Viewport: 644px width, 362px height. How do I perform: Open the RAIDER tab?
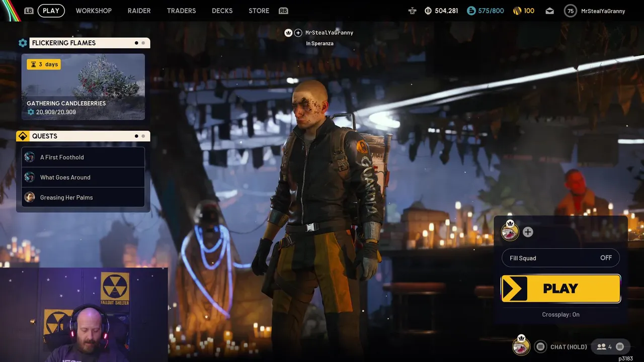139,11
